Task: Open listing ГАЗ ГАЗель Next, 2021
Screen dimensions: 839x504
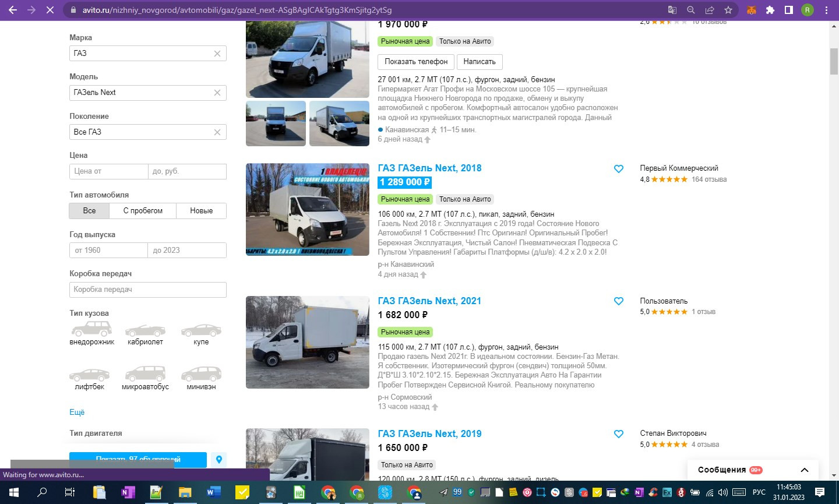Action: click(x=430, y=301)
